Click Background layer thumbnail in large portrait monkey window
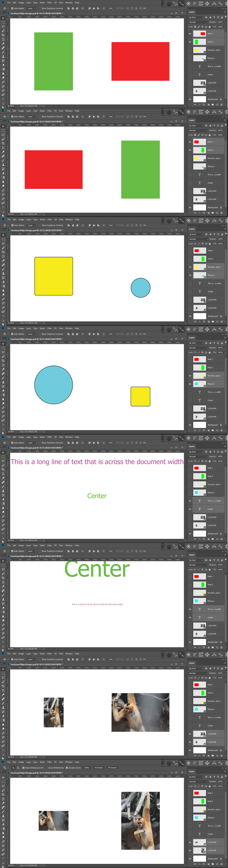The image size is (228, 868). 199,858
